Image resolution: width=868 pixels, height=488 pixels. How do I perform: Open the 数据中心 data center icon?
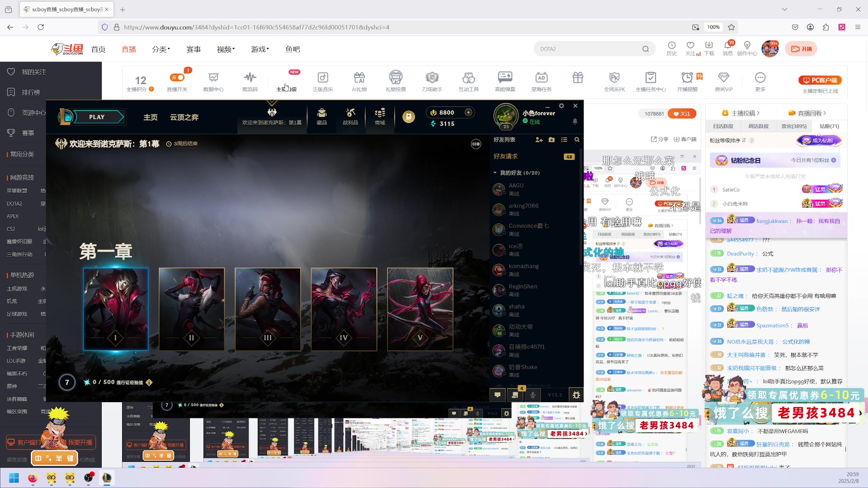[x=213, y=78]
